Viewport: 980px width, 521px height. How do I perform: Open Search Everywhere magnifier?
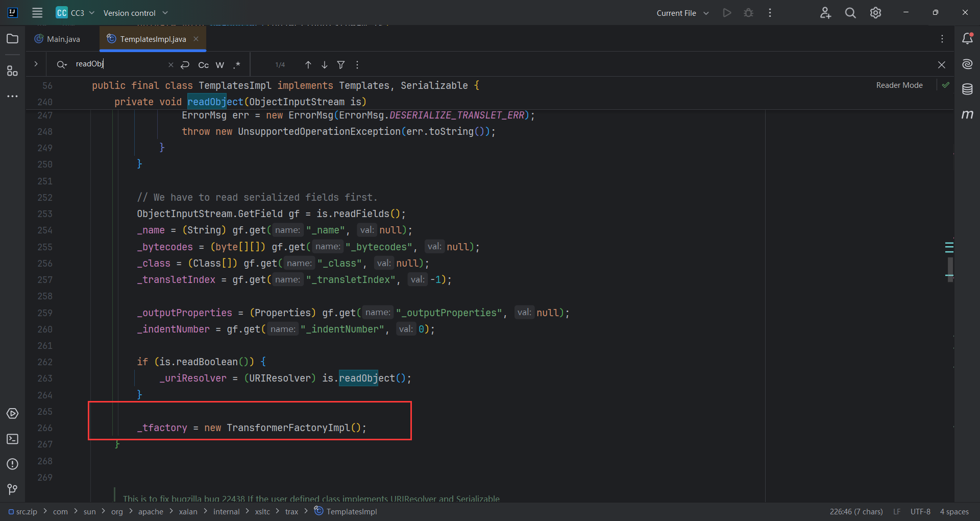[x=850, y=13]
